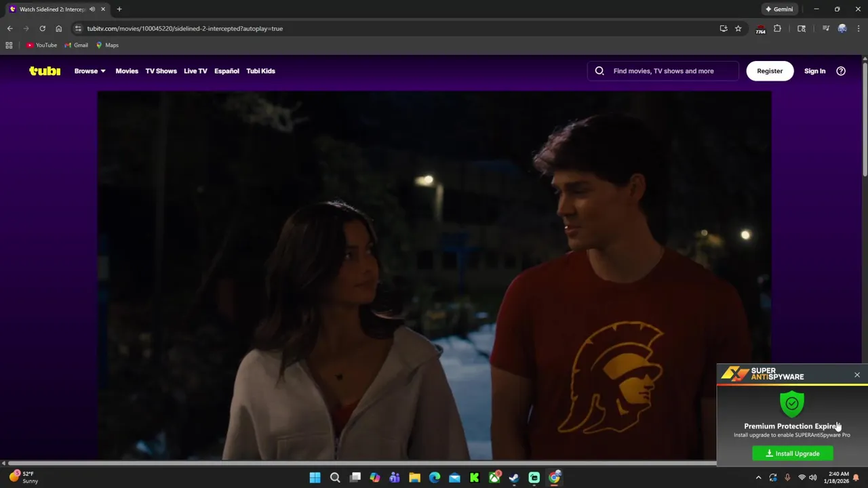Open the Chrome extensions puzzle icon

pos(778,28)
